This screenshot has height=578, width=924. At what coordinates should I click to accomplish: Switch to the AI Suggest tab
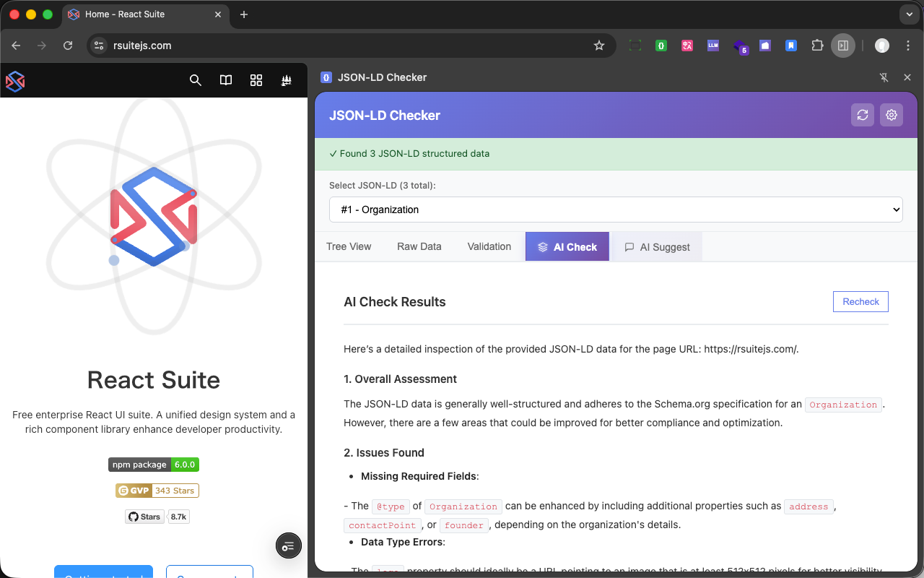(657, 246)
